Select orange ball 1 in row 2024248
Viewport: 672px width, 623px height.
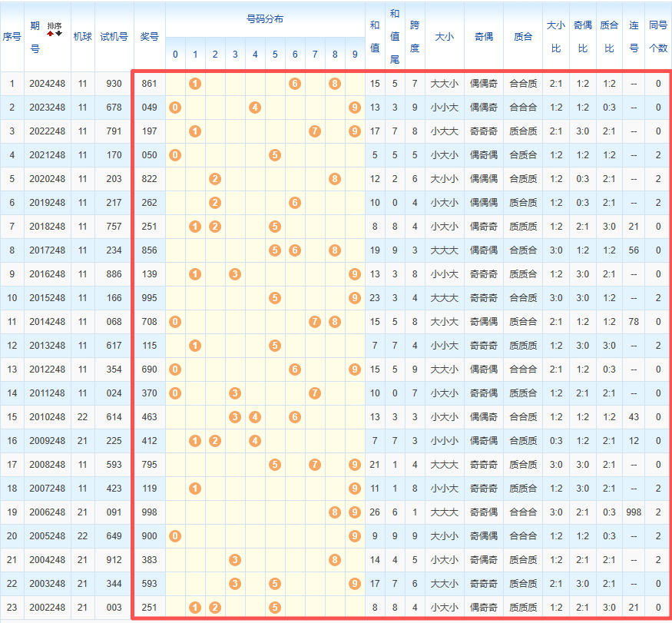[195, 83]
